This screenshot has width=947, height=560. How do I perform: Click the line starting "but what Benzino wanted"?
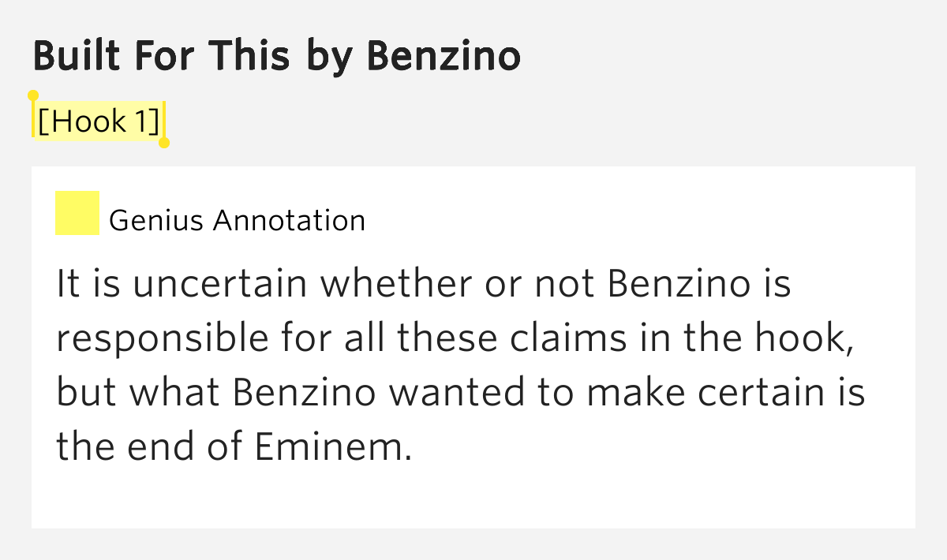tap(460, 394)
